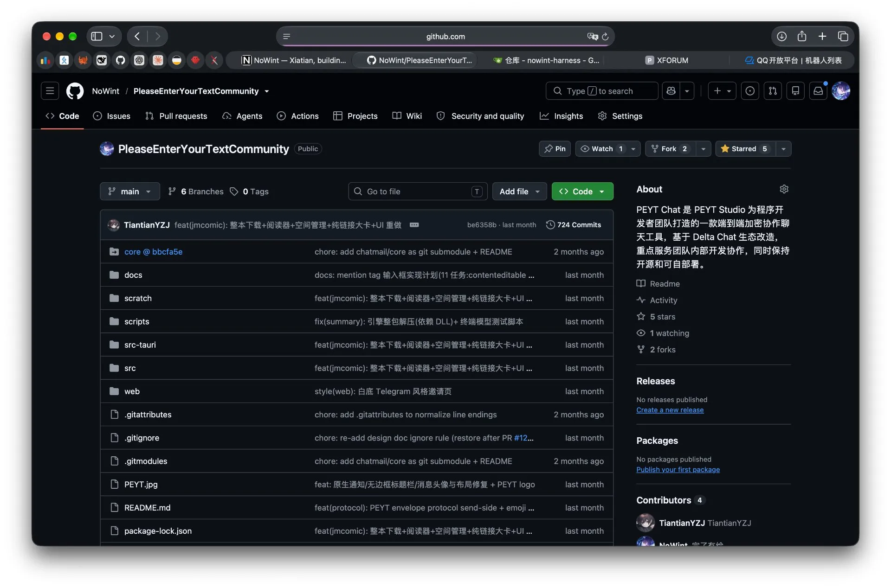Open the pinned GitHub tab icon
The image size is (891, 588).
pyautogui.click(x=121, y=60)
